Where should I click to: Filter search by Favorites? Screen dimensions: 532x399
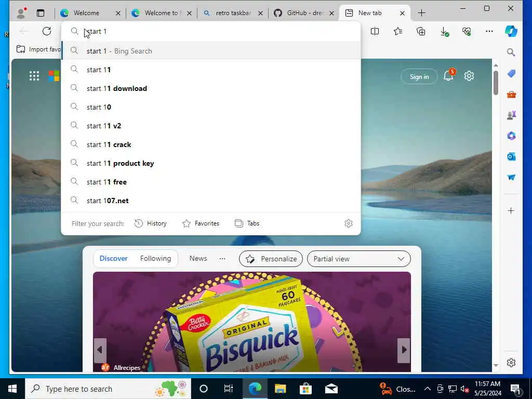201,223
